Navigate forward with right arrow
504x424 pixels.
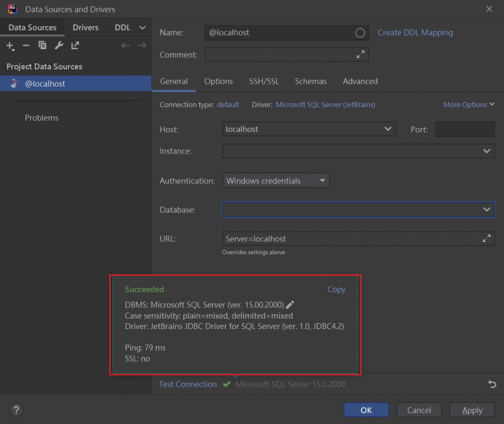(x=142, y=46)
